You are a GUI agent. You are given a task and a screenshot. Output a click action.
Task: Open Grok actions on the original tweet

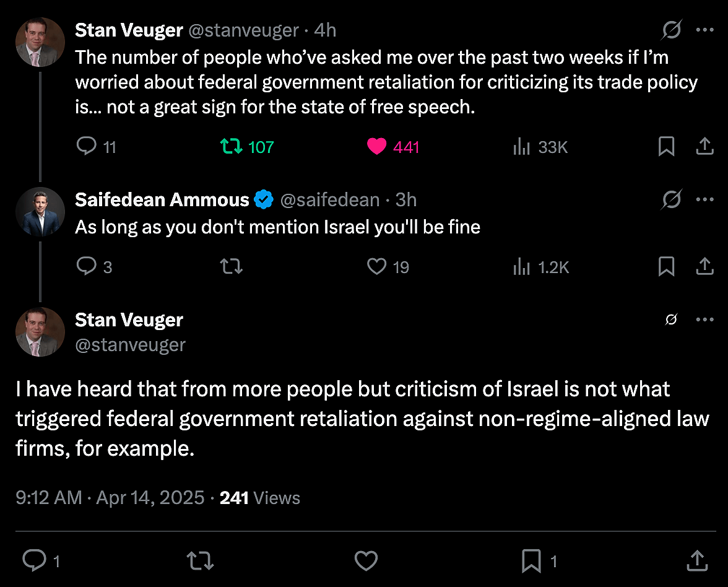point(671,29)
